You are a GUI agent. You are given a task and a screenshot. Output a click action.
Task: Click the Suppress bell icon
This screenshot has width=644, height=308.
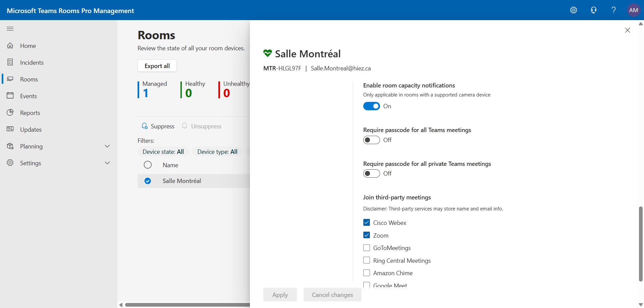[145, 126]
